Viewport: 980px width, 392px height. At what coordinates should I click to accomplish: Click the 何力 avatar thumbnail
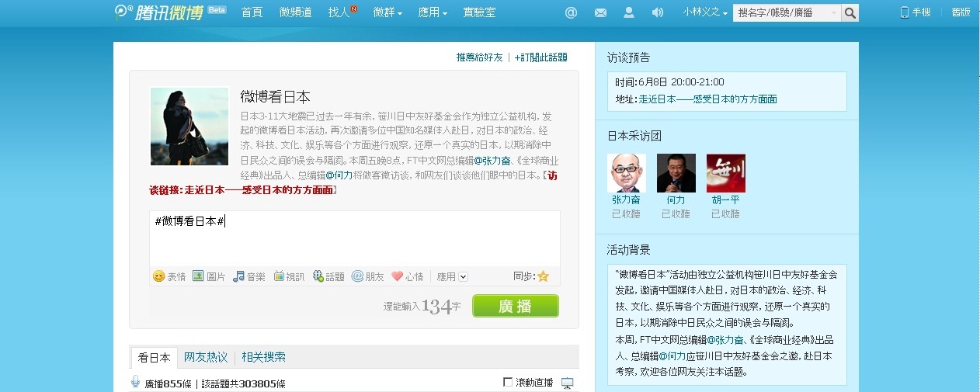pyautogui.click(x=676, y=173)
